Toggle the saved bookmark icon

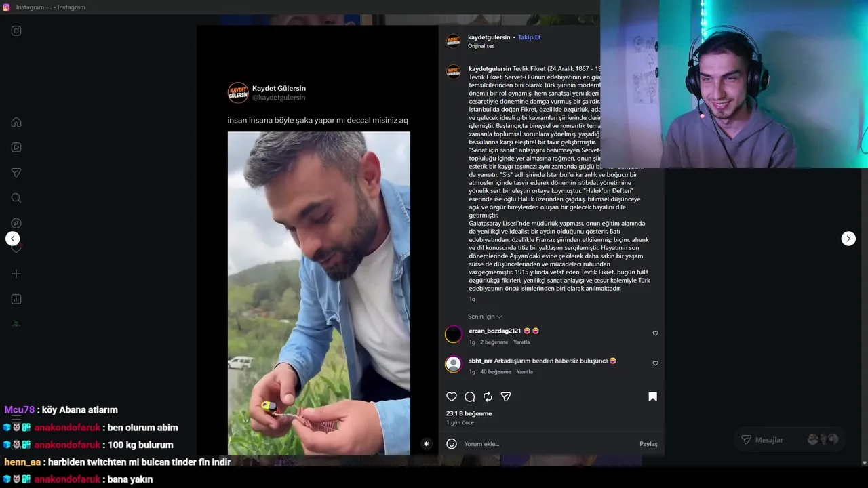[x=652, y=396]
